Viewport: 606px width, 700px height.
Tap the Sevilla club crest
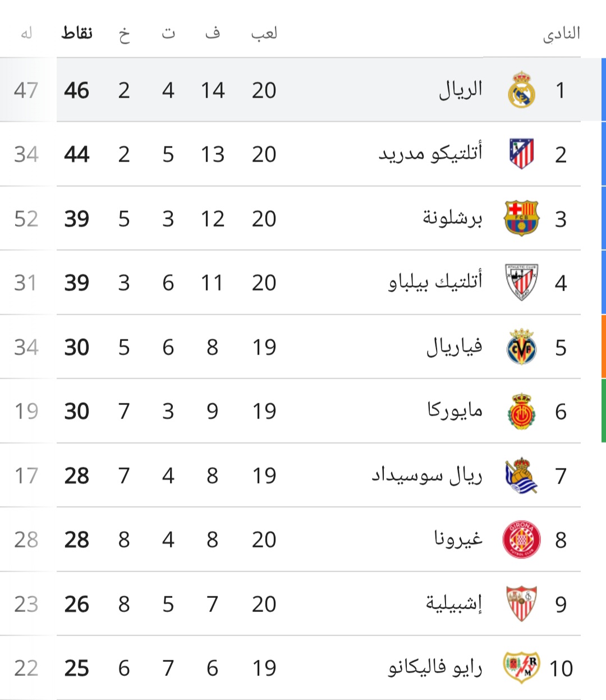click(521, 604)
